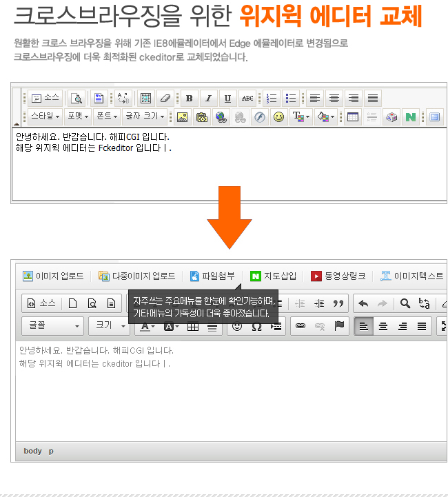Click the globe Insert Link icon in Fckeditor
448x497 pixels.
[221, 117]
